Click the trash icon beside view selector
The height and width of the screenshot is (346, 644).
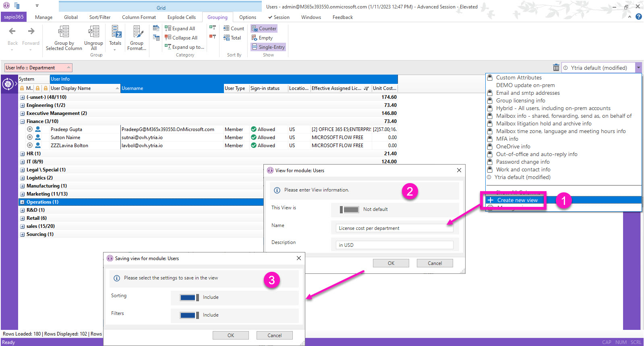556,68
